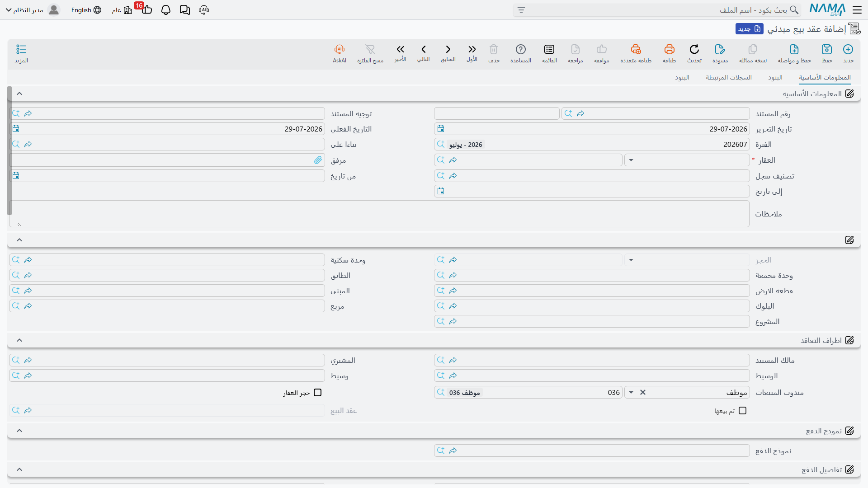The height and width of the screenshot is (488, 868).
Task: Open the البنود tab left of السجلات المرتبطة
Action: tap(682, 78)
